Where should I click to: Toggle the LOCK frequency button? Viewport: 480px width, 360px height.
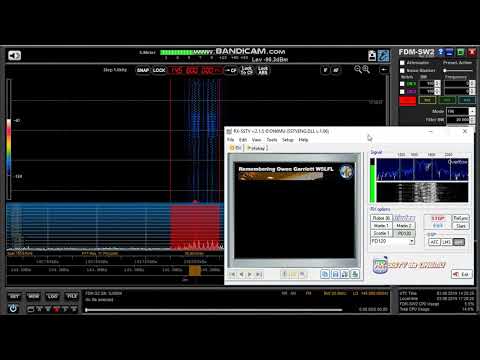point(159,70)
